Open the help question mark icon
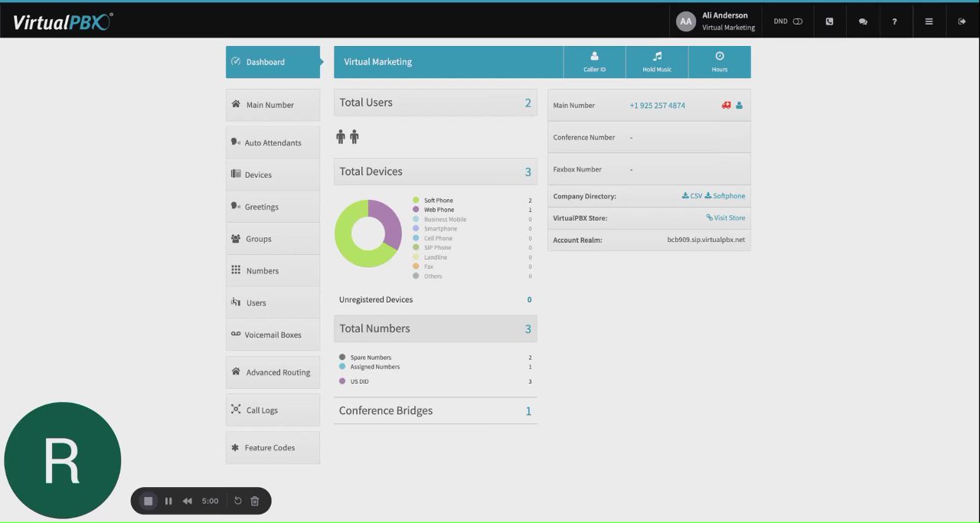The image size is (980, 523). point(894,21)
